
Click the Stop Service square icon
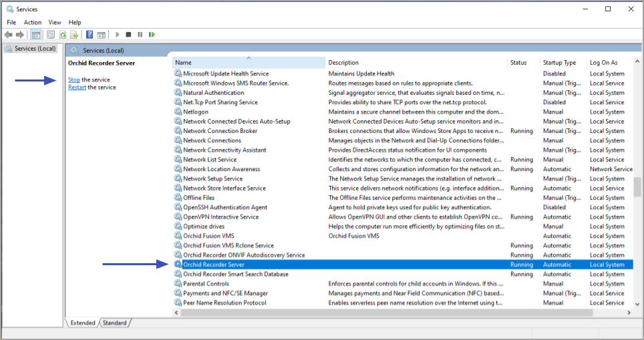pos(128,35)
